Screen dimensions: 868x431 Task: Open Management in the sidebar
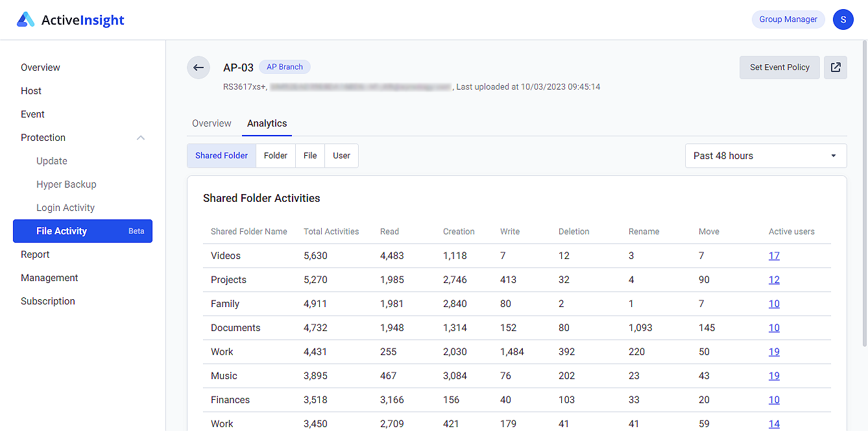[x=49, y=278]
